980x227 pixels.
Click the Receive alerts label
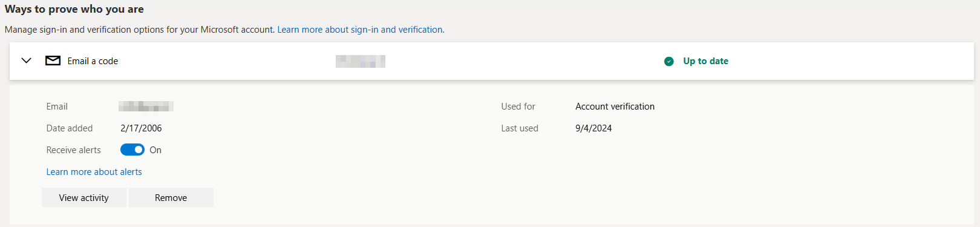coord(74,150)
